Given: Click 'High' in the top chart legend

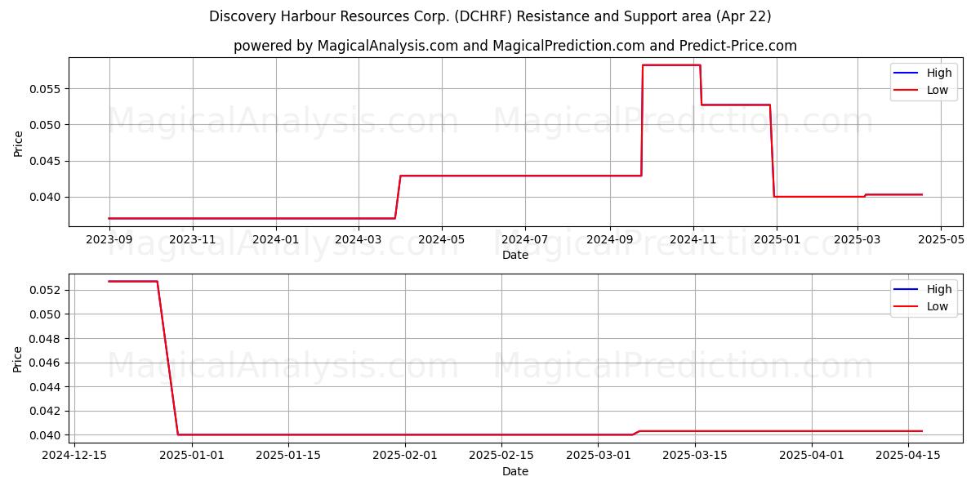Looking at the screenshot, I should 938,73.
